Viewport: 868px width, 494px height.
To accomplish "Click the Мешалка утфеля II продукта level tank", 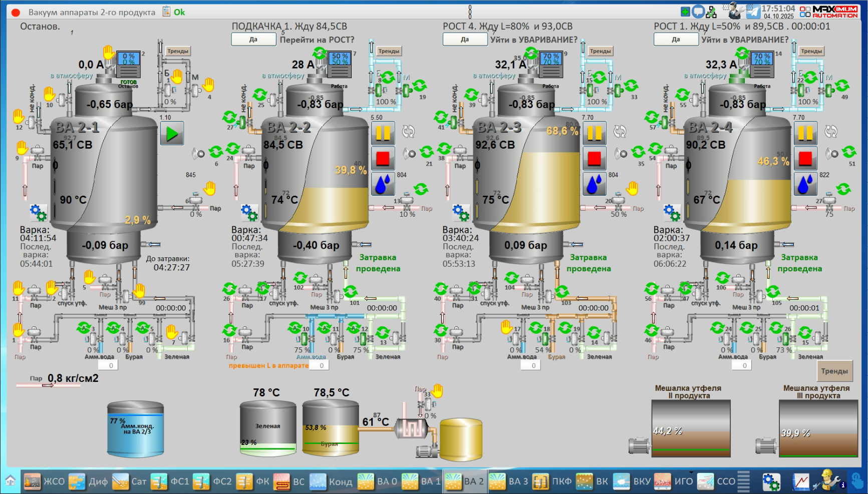I will pyautogui.click(x=691, y=428).
